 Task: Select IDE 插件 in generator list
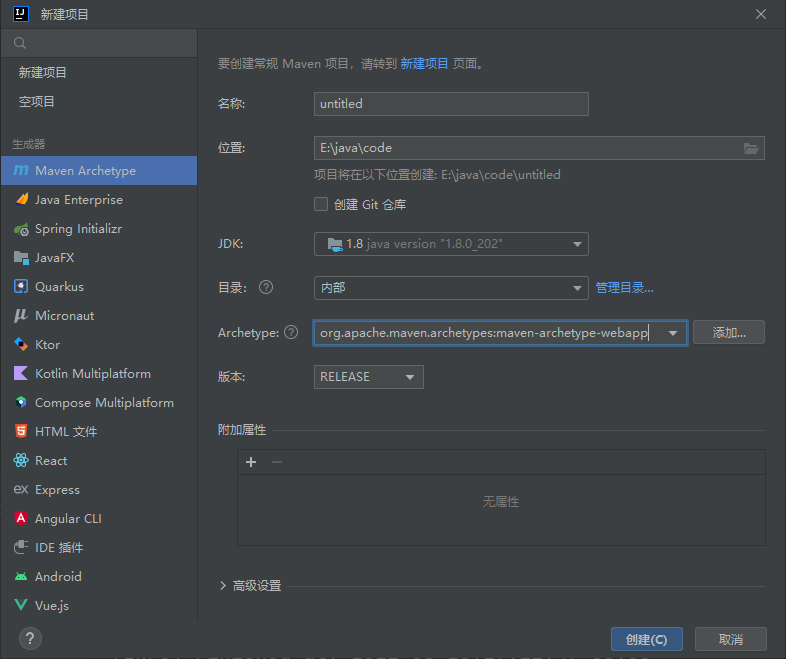click(x=99, y=547)
